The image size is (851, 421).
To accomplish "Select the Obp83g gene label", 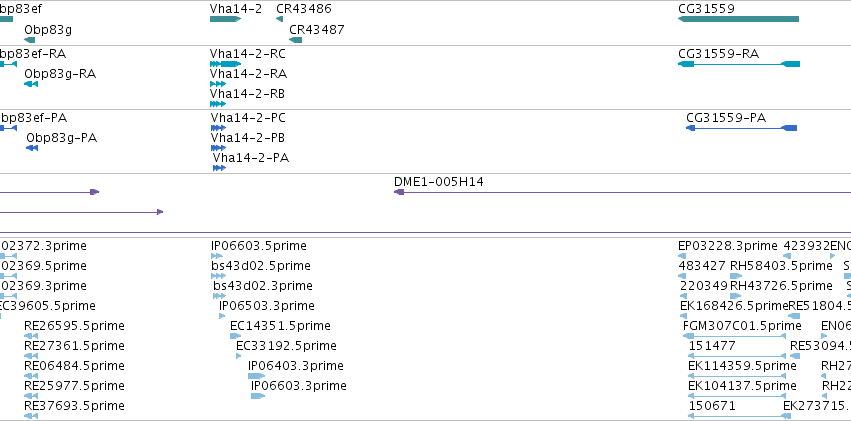I will pyautogui.click(x=48, y=30).
